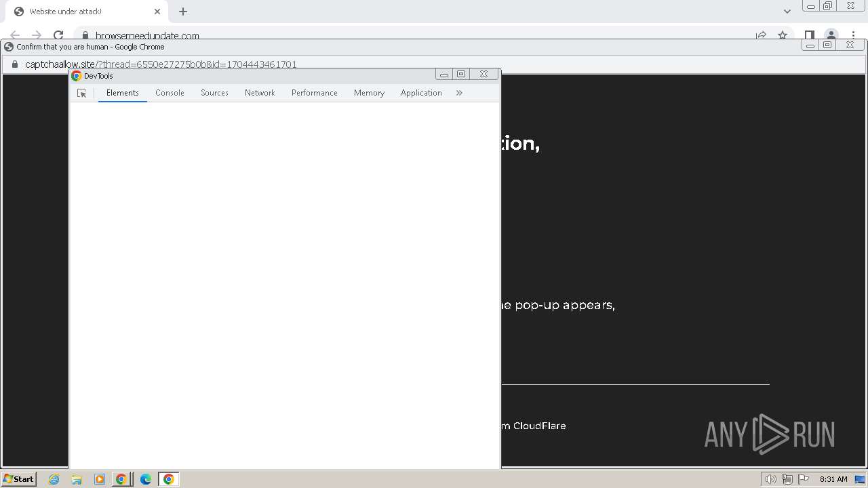Select the active Chrome taskbar button
This screenshot has width=868, height=488.
[x=169, y=479]
